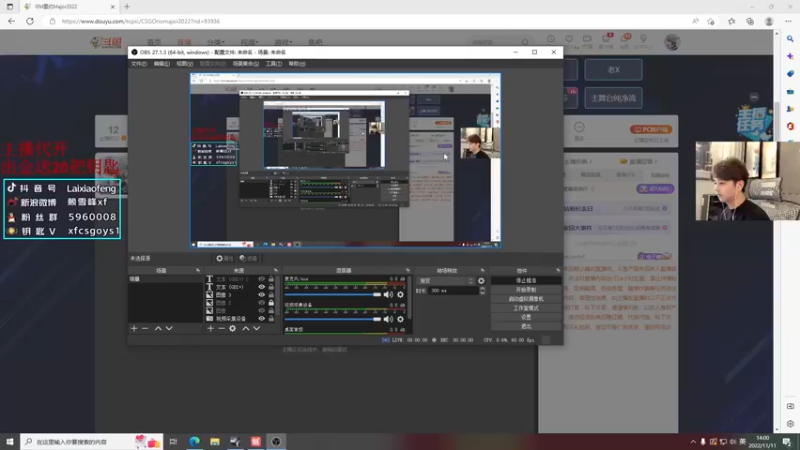The height and width of the screenshot is (450, 800).
Task: Select the 主舞台纯净流 stream button on Douyu
Action: (613, 98)
